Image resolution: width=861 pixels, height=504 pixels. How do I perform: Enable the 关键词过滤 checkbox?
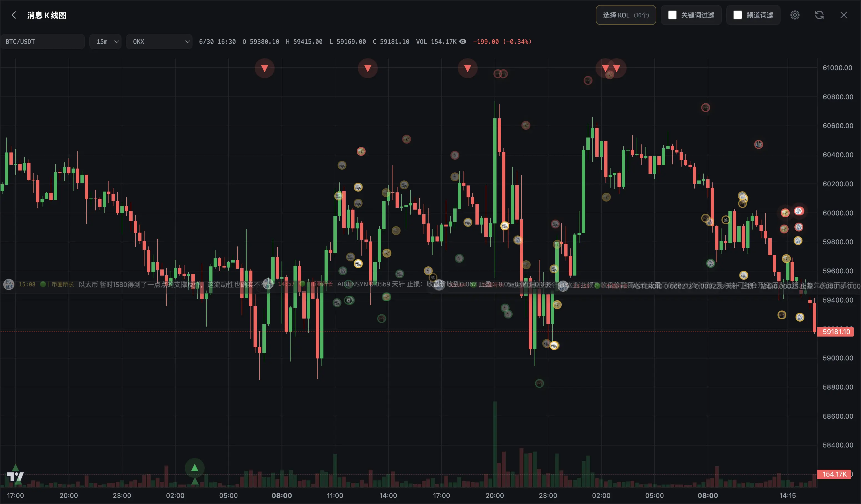(x=672, y=15)
